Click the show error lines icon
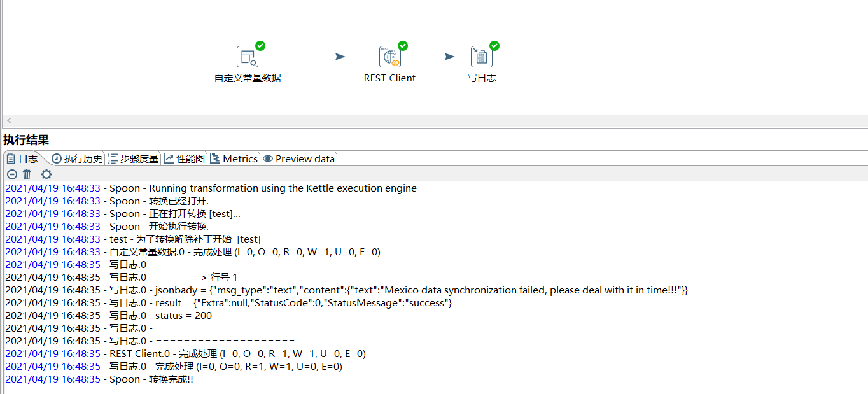The width and height of the screenshot is (868, 394). [x=11, y=174]
